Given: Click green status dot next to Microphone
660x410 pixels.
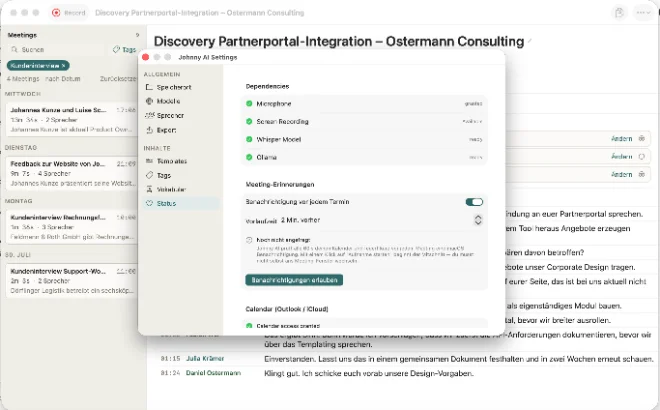Looking at the screenshot, I should (249, 104).
